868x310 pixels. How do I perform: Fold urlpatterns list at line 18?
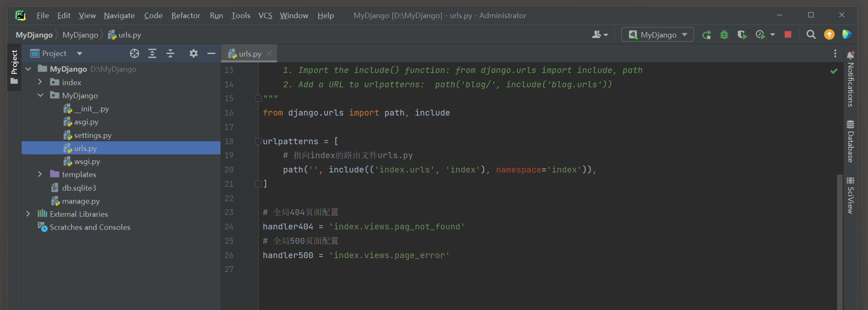[x=258, y=141]
